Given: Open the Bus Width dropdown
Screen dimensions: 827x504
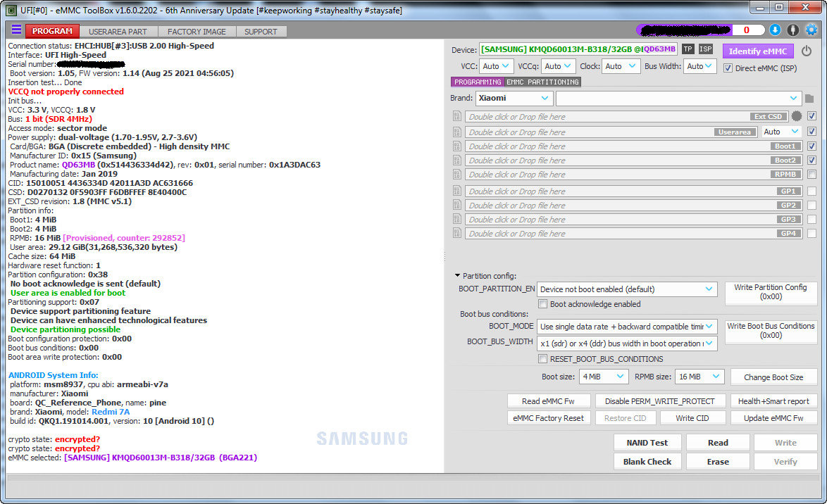Looking at the screenshot, I should pyautogui.click(x=700, y=66).
